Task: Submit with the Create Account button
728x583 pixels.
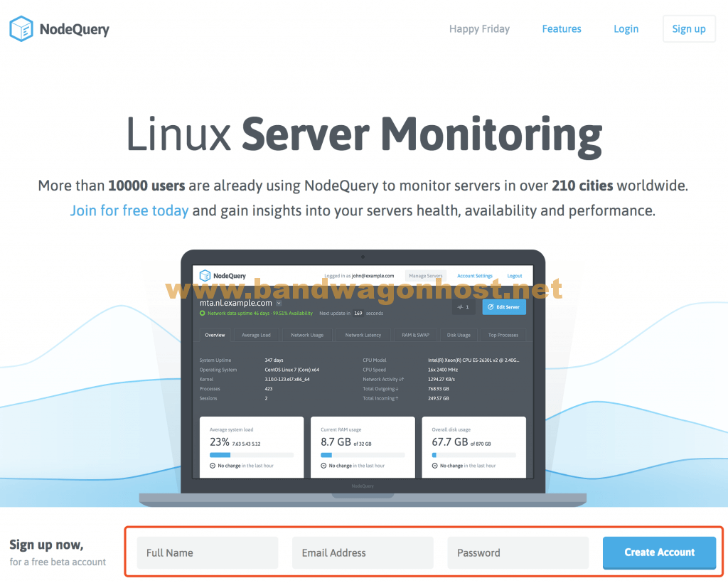Action: [659, 552]
